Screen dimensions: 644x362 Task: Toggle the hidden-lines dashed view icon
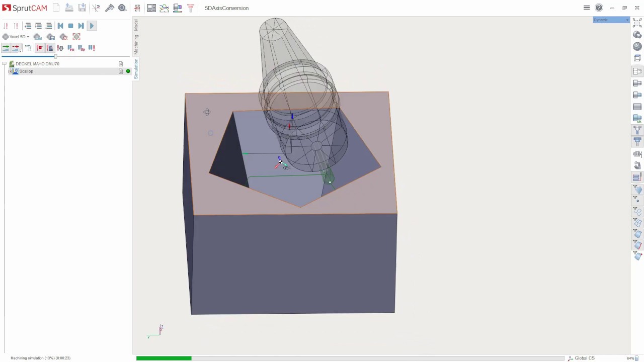(x=637, y=71)
